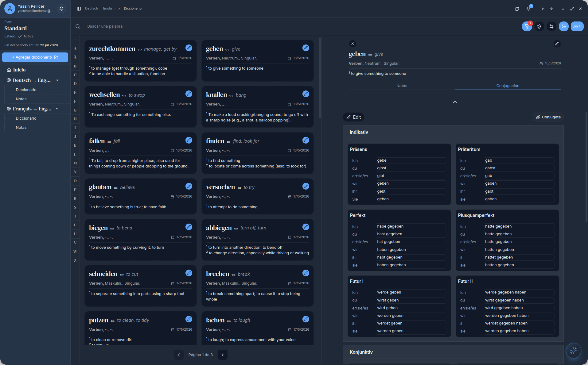Edit the lachen card
This screenshot has height=365, width=588.
pos(306,319)
